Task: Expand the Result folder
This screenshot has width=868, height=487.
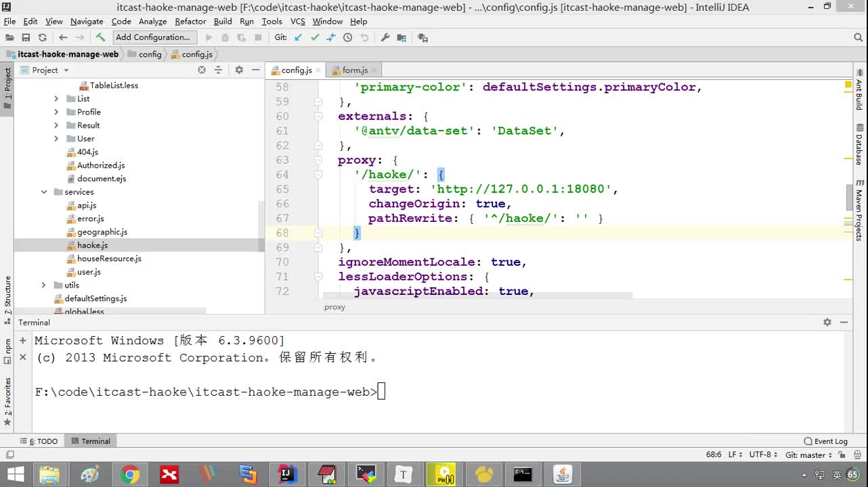Action: [x=56, y=125]
